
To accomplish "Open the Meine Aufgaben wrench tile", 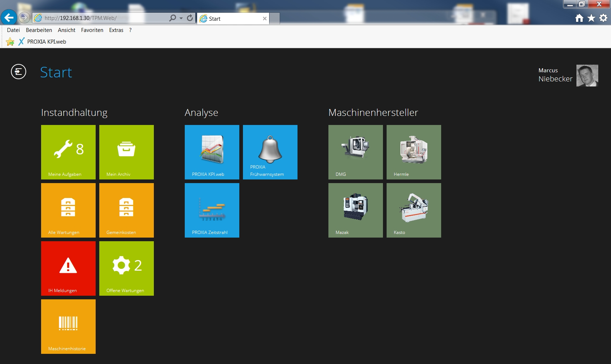I will pos(68,152).
